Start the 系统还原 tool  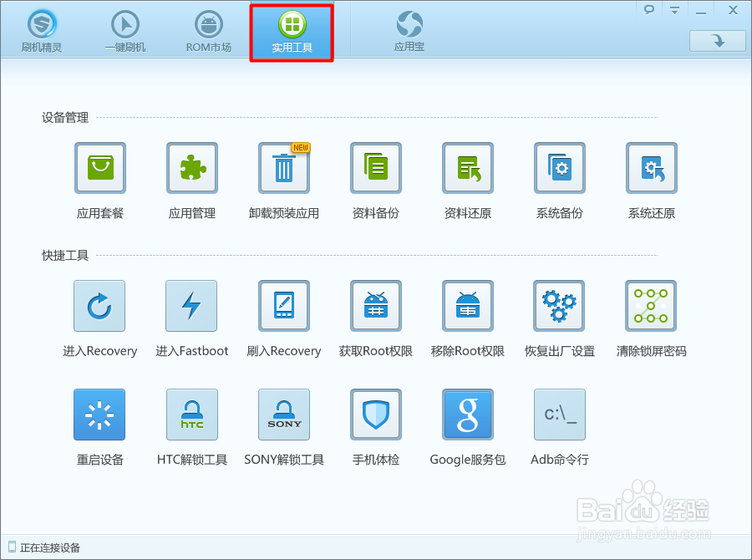click(x=651, y=168)
